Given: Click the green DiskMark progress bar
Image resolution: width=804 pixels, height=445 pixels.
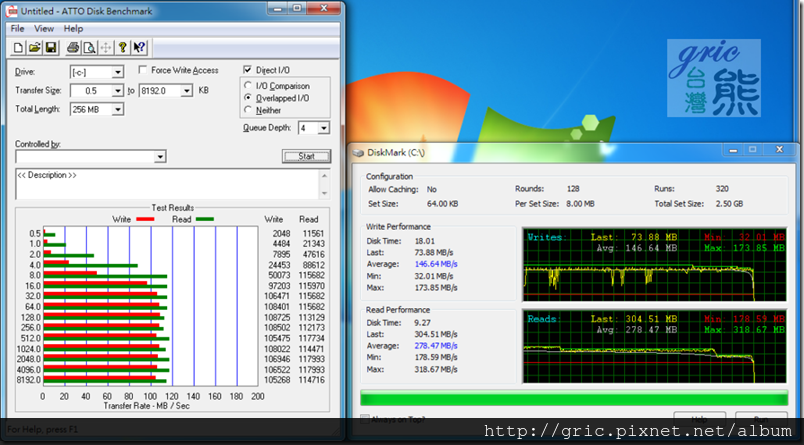Looking at the screenshot, I should pos(574,398).
